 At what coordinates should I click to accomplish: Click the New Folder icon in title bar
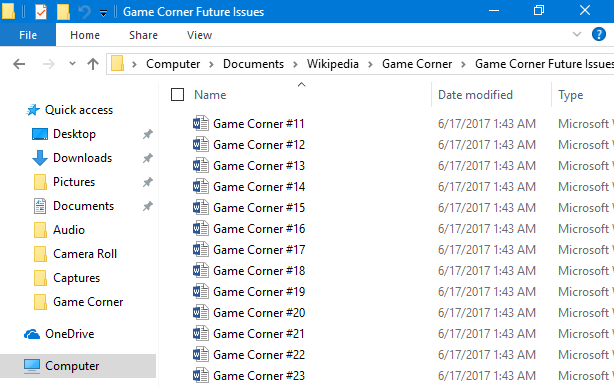63,12
